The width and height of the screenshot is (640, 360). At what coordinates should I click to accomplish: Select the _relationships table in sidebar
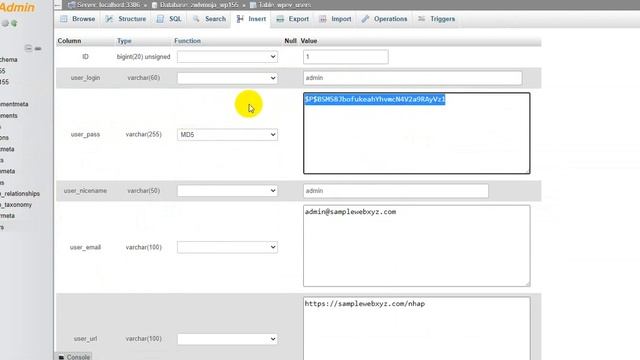click(20, 193)
